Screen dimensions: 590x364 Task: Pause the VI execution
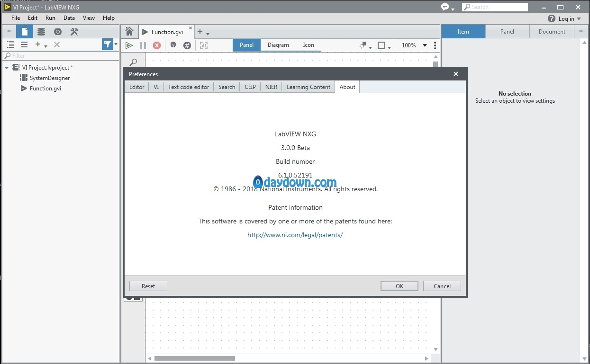click(x=143, y=45)
